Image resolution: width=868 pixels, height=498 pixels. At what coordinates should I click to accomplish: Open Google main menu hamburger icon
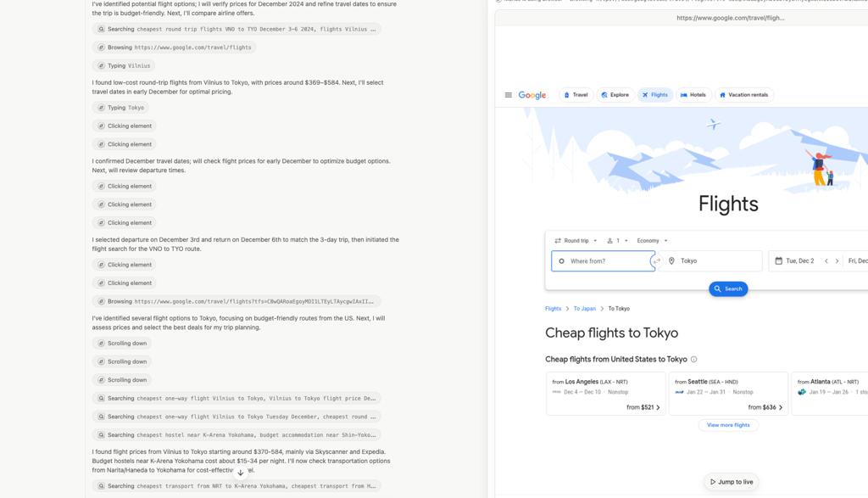point(509,95)
